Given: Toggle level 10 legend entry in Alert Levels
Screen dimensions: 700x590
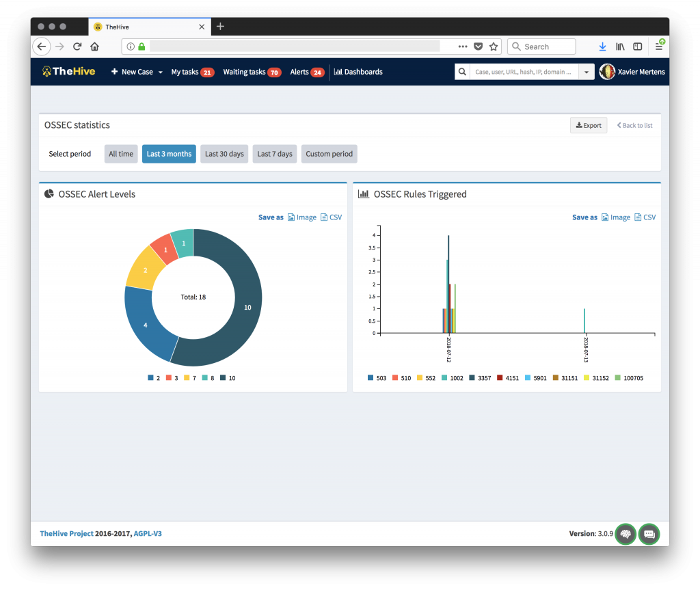Looking at the screenshot, I should 228,378.
